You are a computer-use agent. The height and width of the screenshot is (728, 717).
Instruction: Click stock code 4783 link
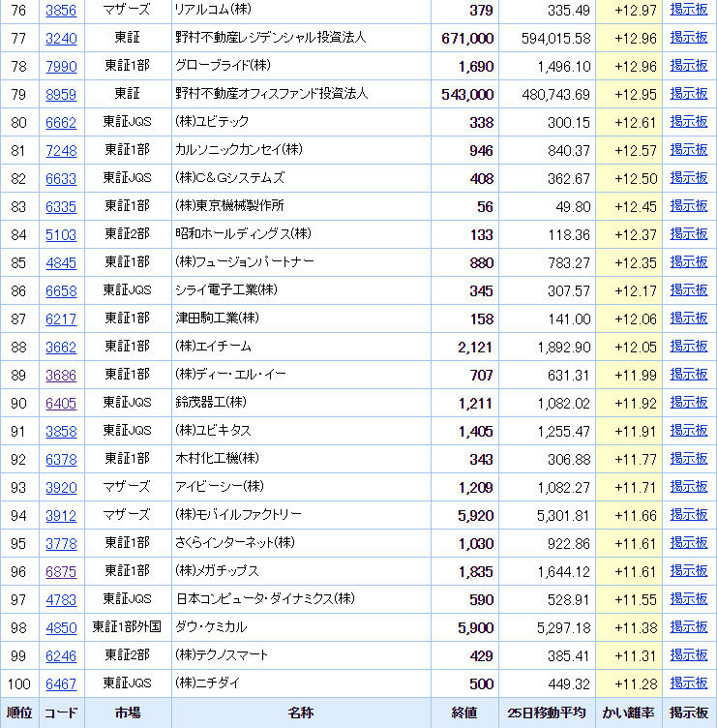[61, 600]
